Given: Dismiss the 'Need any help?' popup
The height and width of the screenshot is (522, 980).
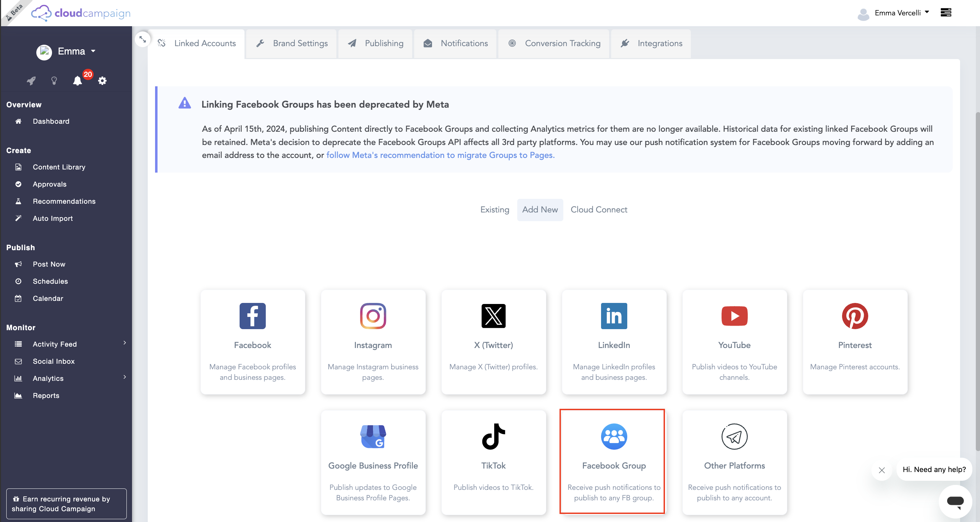Looking at the screenshot, I should pos(882,470).
